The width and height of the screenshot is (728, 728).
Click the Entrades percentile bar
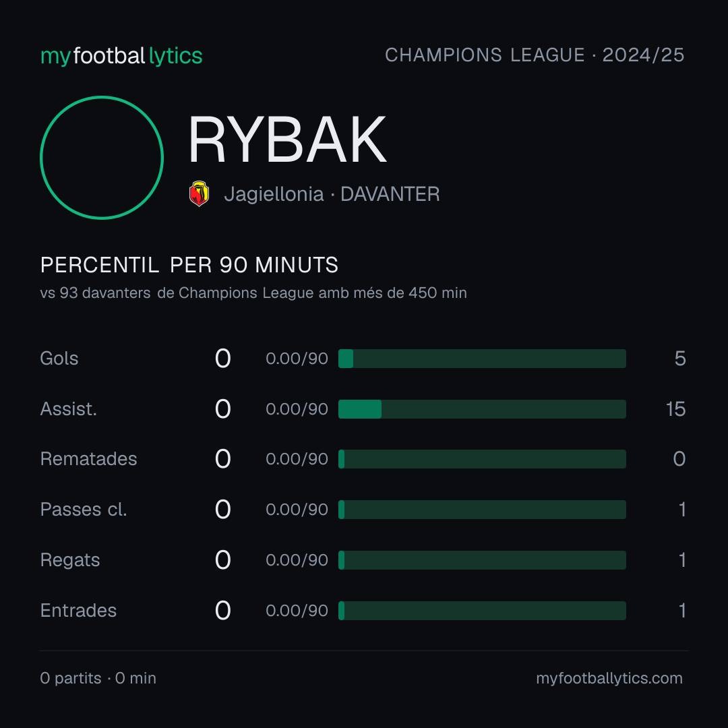coord(482,611)
